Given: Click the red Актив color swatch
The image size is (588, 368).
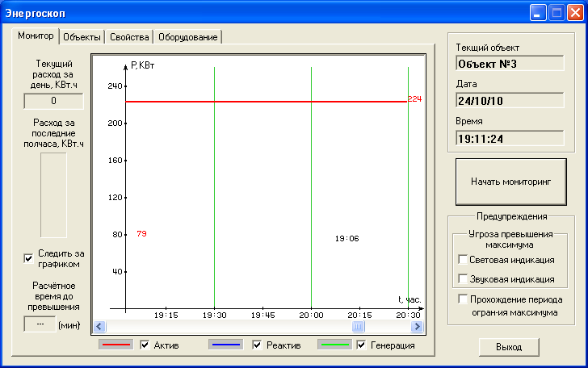Looking at the screenshot, I should [115, 345].
